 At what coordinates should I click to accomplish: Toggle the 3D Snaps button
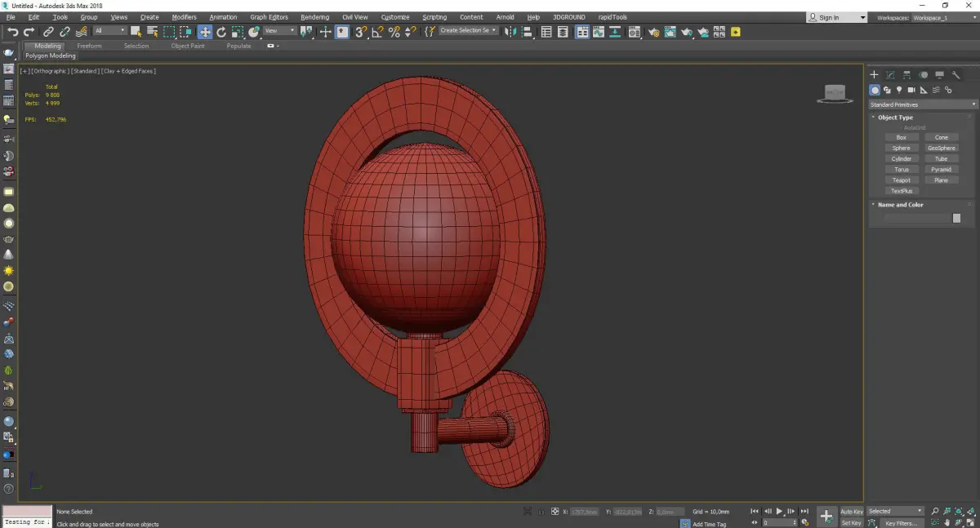coord(360,32)
